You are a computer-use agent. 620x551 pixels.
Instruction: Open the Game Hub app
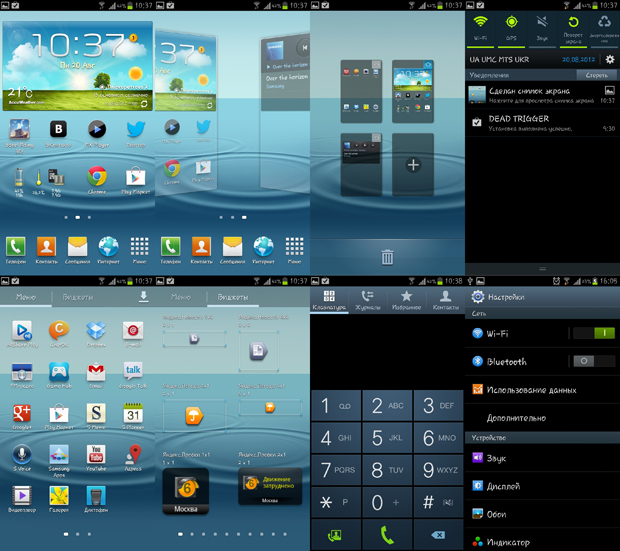(59, 372)
